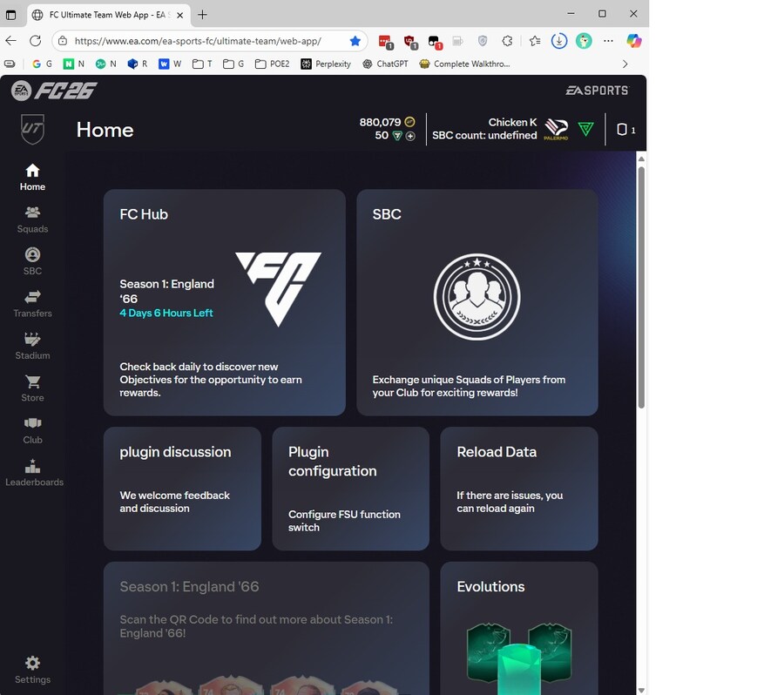
Task: Click the add FC Points plus icon
Action: click(x=410, y=136)
